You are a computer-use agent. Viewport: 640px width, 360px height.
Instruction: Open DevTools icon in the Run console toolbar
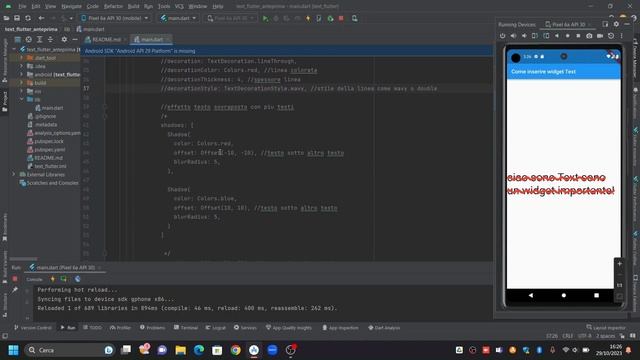[78, 279]
